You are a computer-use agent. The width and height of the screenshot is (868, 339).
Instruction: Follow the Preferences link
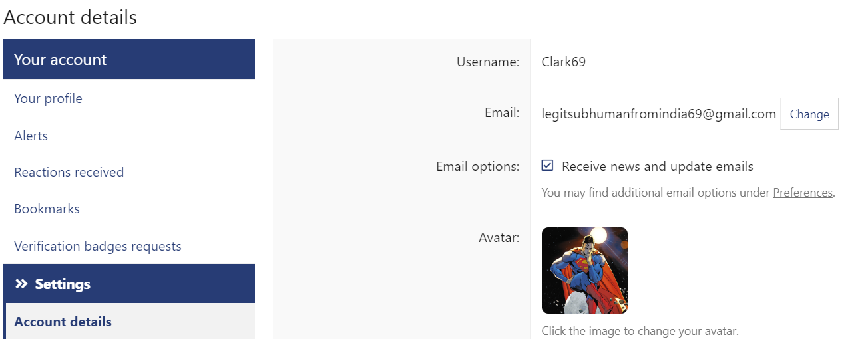802,193
